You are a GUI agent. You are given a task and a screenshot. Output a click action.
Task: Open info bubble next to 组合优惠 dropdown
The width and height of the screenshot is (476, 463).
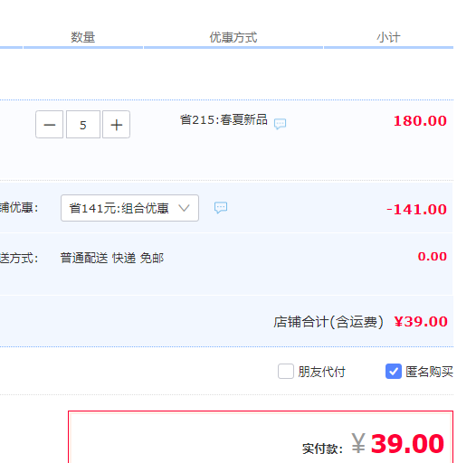click(x=221, y=207)
